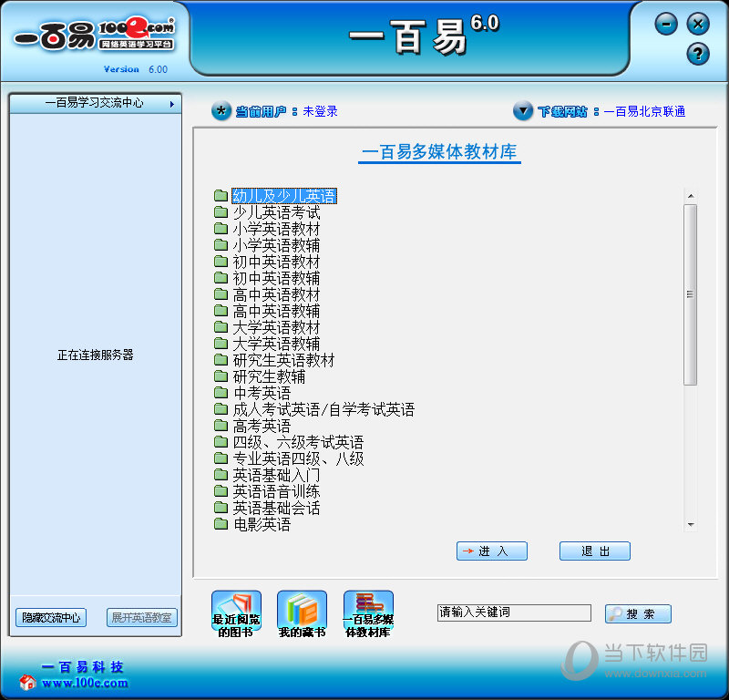Open the 下载网站 dropdown arrow icon
The height and width of the screenshot is (700, 729).
[x=523, y=111]
